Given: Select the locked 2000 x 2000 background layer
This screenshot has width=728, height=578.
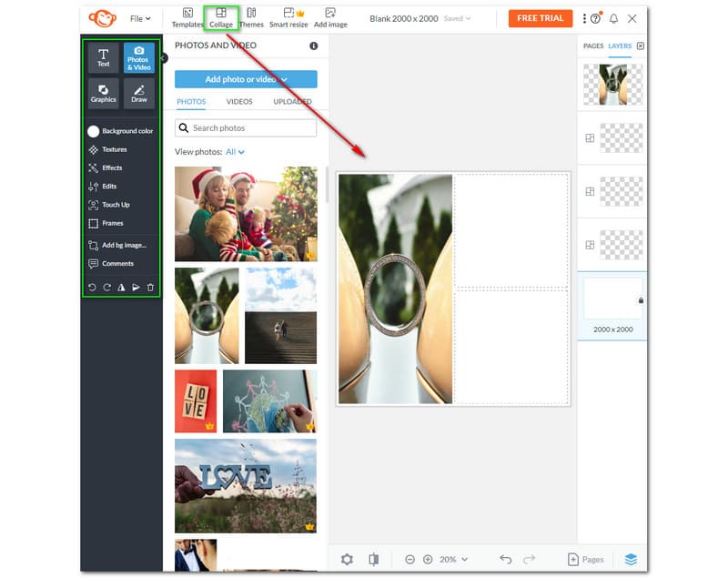Looking at the screenshot, I should tap(612, 306).
